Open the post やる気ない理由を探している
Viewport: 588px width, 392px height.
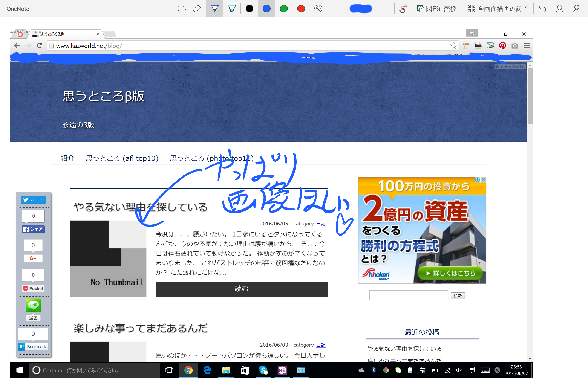point(141,207)
